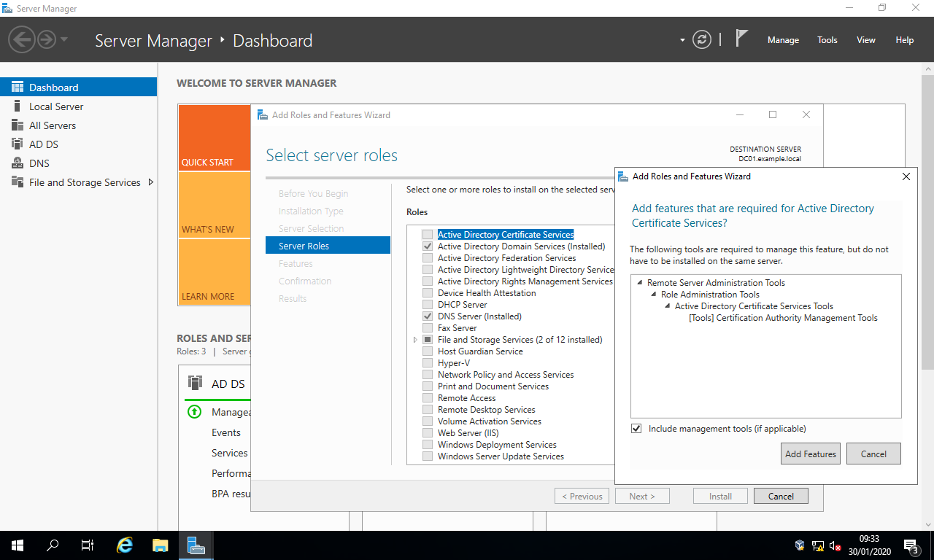Toggle Include management tools option
The image size is (934, 560).
click(x=636, y=428)
